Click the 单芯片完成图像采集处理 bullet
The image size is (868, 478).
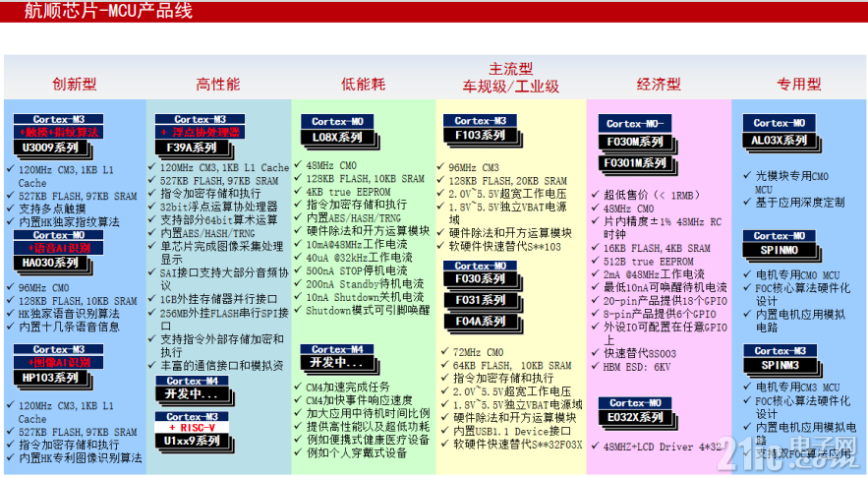click(222, 247)
